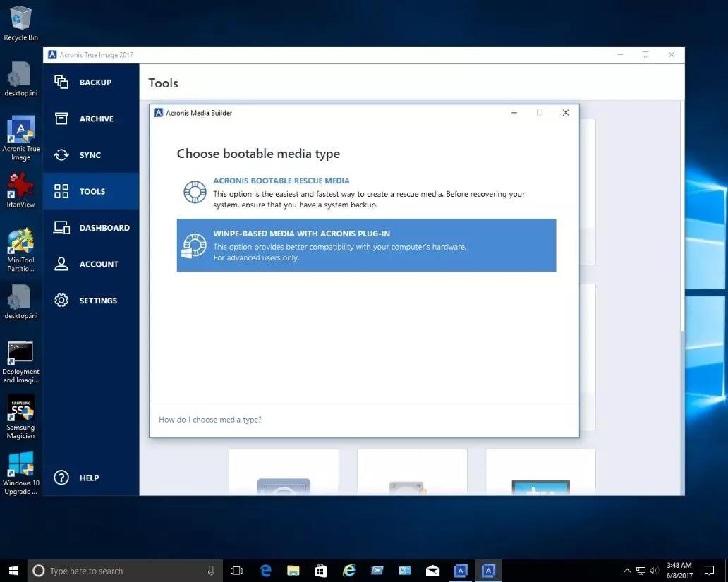Click 'How do I choose media type?' link
Screen dimensions: 728x582
(210, 420)
